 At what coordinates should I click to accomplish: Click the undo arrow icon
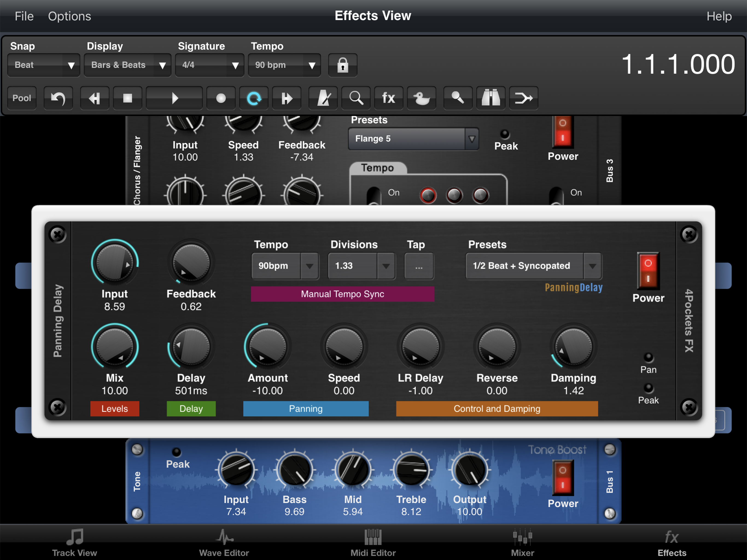(x=58, y=98)
